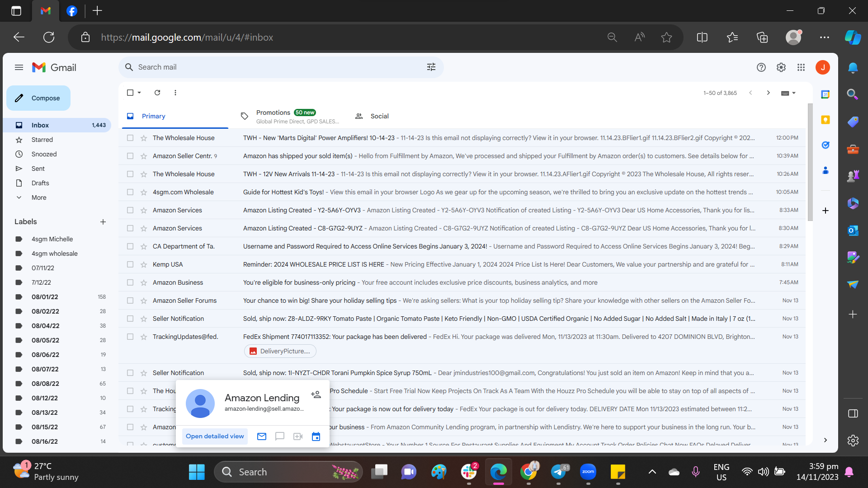
Task: Open the Starred folder
Action: click(57, 140)
